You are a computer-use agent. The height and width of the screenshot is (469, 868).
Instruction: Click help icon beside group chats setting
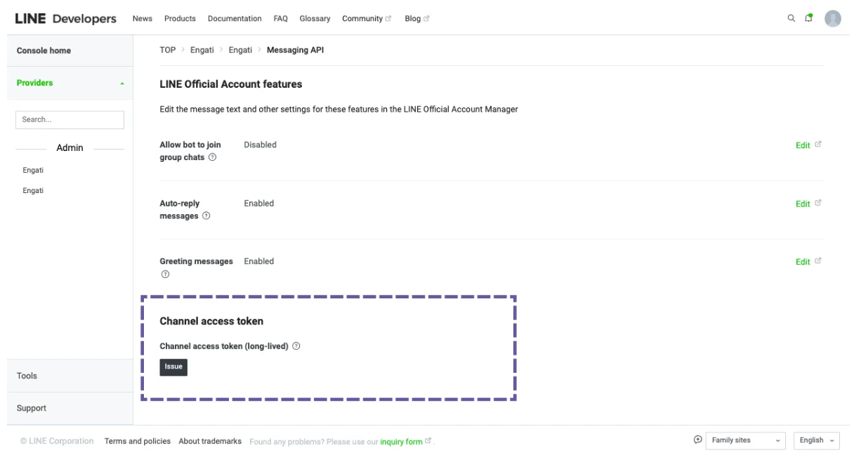[x=213, y=157]
